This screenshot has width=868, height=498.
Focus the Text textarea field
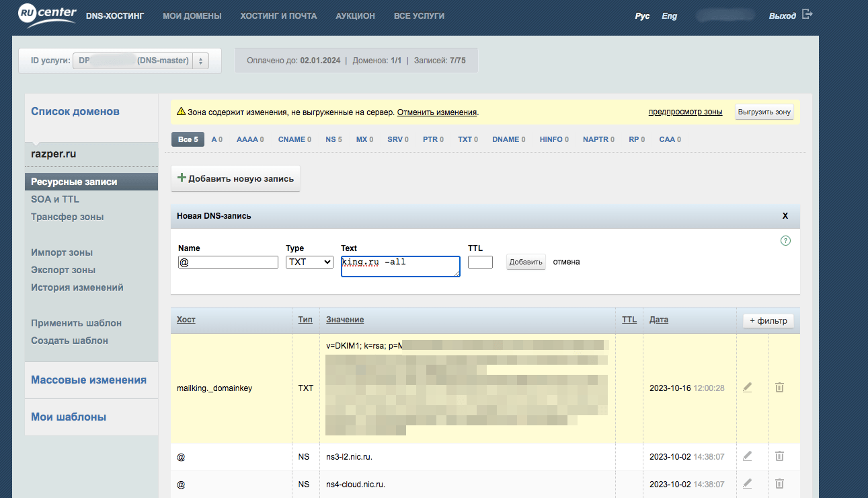[x=401, y=266]
